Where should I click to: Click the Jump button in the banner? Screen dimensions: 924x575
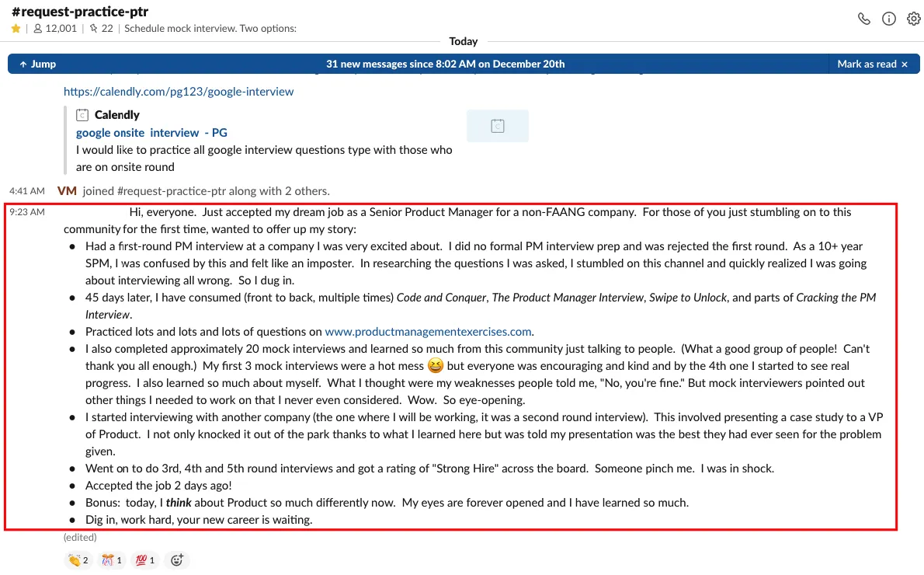click(x=37, y=64)
